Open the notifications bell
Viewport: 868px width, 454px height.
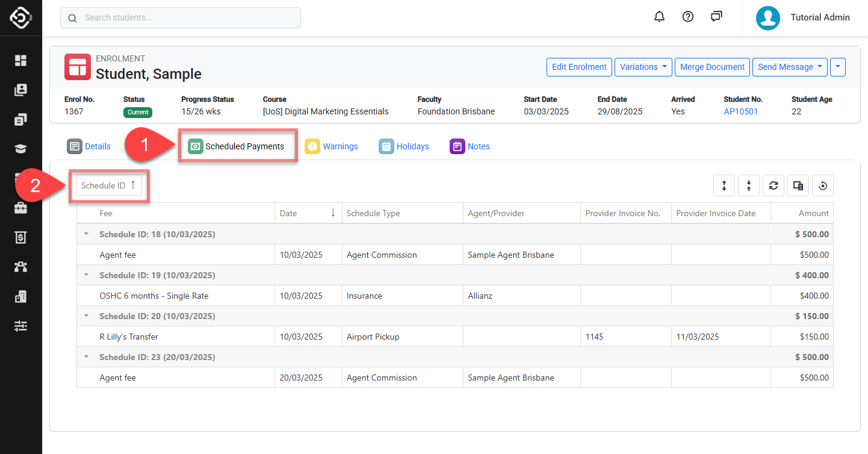(x=659, y=17)
